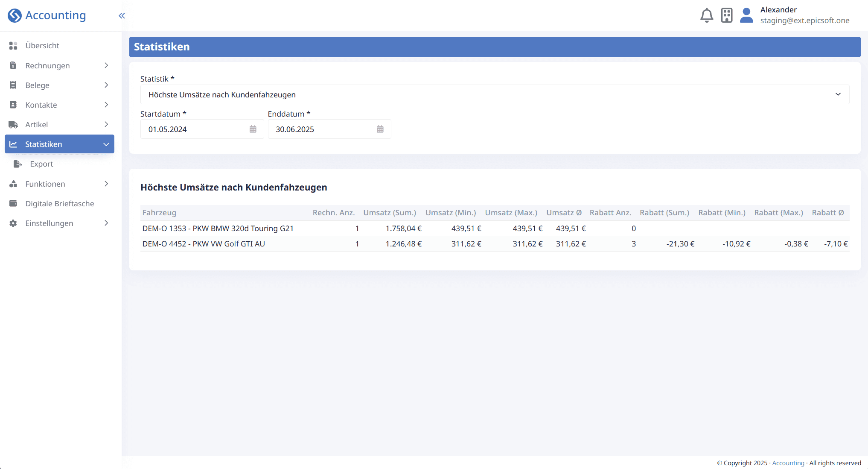Expand the Belege submenu chevron
This screenshot has height=469, width=868.
tap(106, 85)
